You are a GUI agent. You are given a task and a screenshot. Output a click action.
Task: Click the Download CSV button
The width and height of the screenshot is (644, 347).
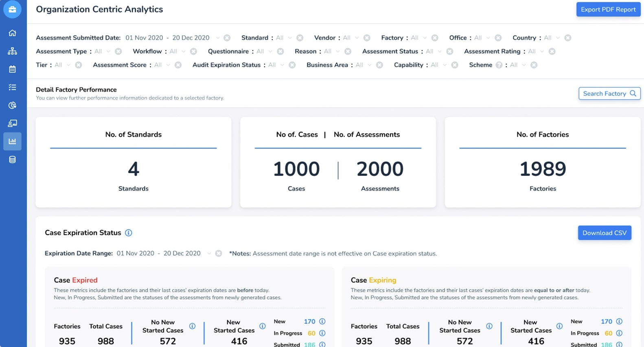pyautogui.click(x=605, y=233)
